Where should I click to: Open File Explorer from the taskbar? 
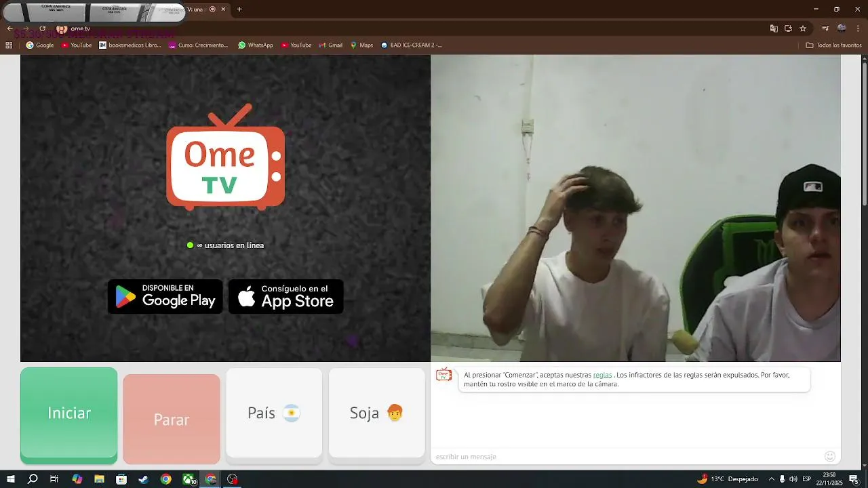99,479
